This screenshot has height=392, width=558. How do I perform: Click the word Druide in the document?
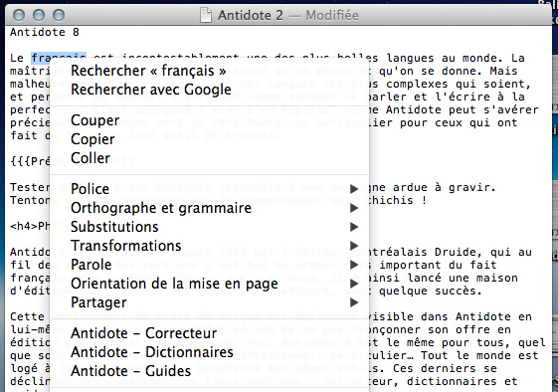(456, 252)
